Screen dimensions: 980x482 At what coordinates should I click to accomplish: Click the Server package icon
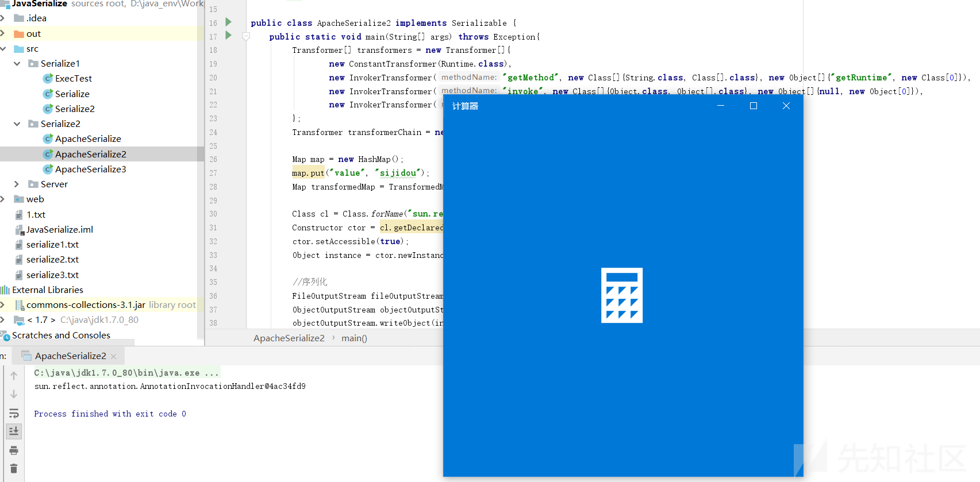click(x=33, y=184)
